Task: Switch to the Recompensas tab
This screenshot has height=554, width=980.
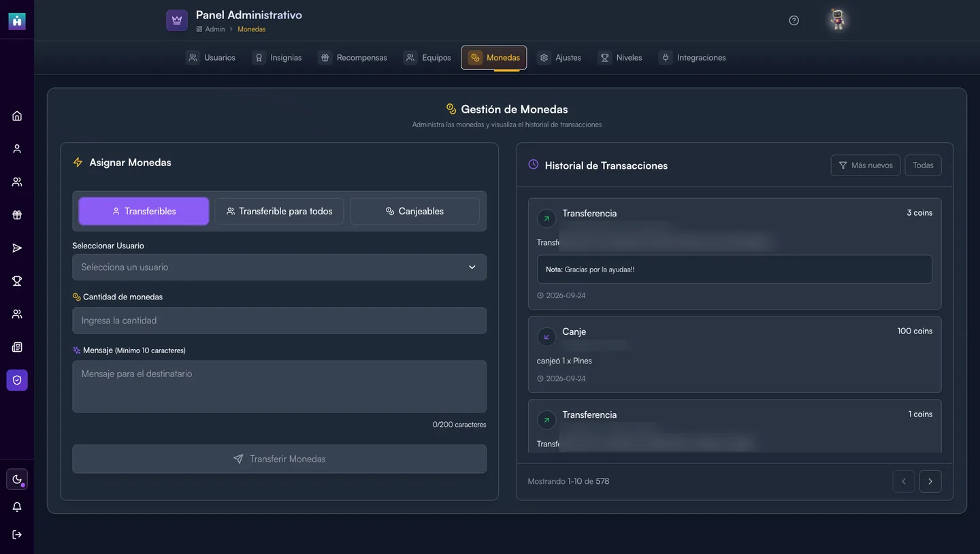Action: click(x=353, y=58)
